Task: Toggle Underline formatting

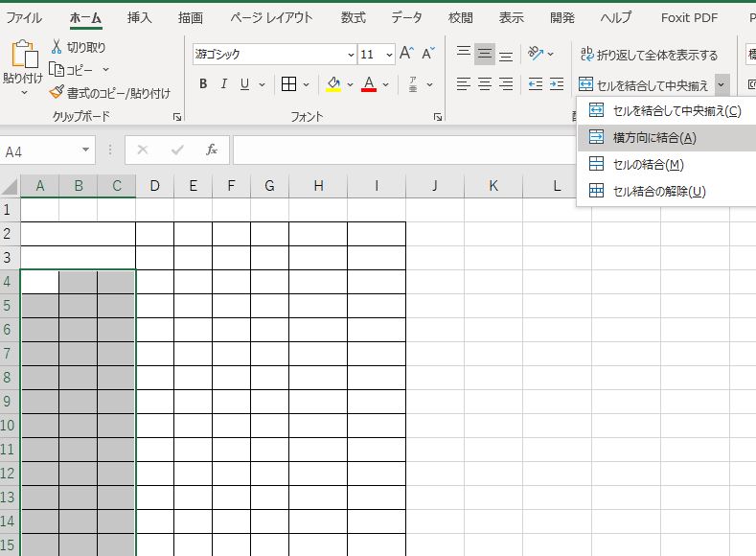Action: pyautogui.click(x=245, y=84)
